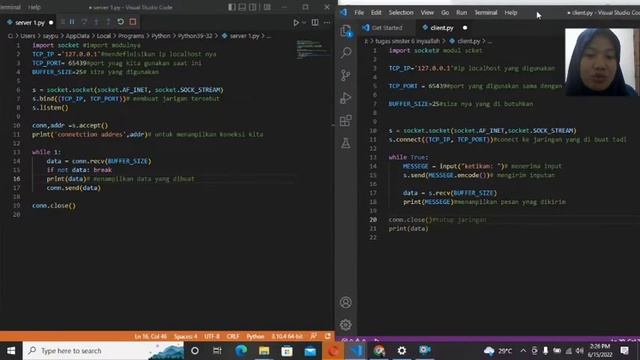Viewport: 640px width, 360px height.
Task: Toggle panel layout icon in title bar
Action: 242,7
